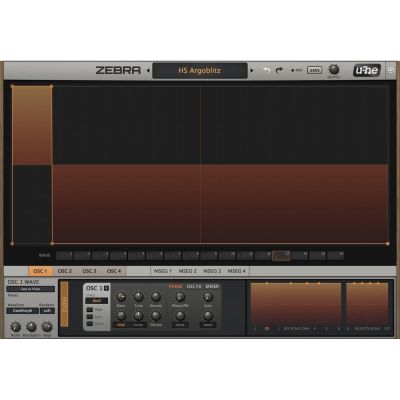This screenshot has height=400, width=400.
Task: Click the SAVE button
Action: [x=314, y=70]
